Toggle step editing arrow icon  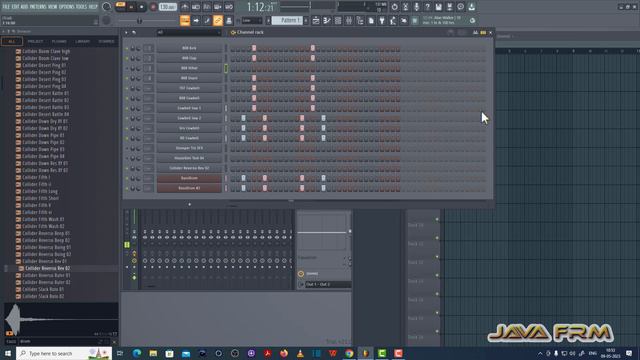coord(196,20)
